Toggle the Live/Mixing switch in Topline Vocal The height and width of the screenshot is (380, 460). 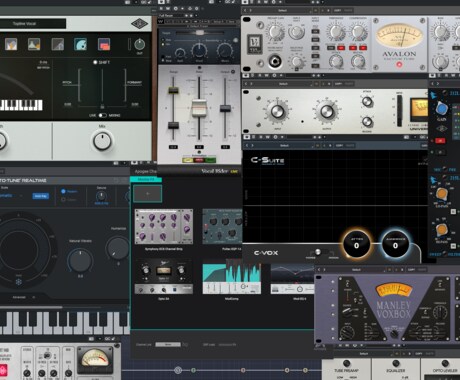pyautogui.click(x=102, y=115)
